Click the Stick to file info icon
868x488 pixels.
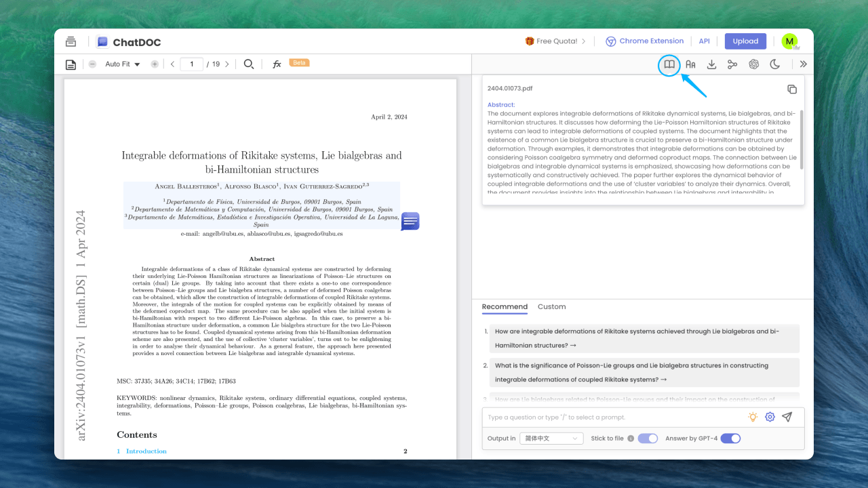[x=631, y=439]
